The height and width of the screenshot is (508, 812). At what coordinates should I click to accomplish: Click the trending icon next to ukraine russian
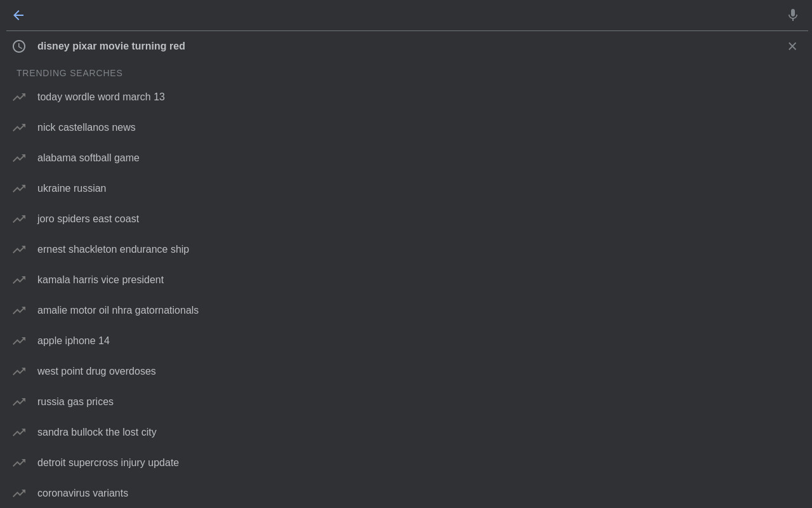(19, 189)
